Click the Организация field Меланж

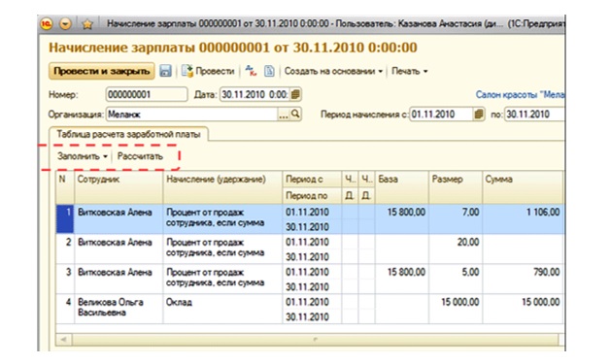pos(191,115)
